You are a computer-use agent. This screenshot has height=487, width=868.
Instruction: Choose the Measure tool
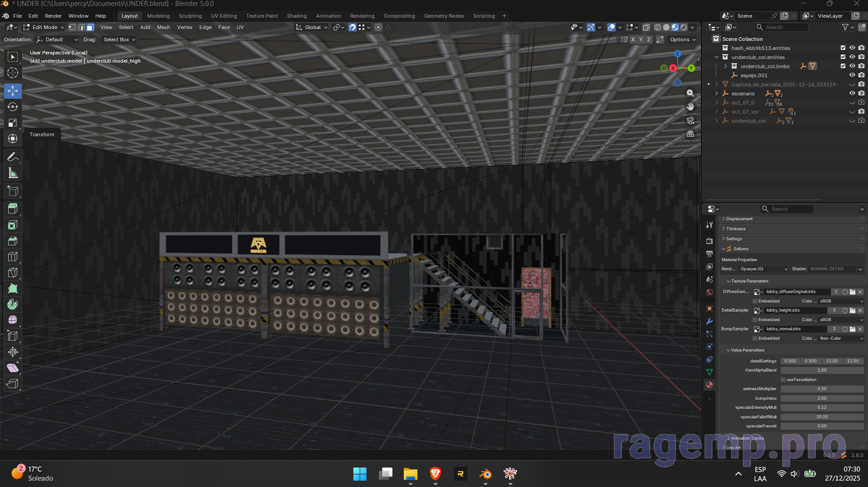tap(13, 173)
